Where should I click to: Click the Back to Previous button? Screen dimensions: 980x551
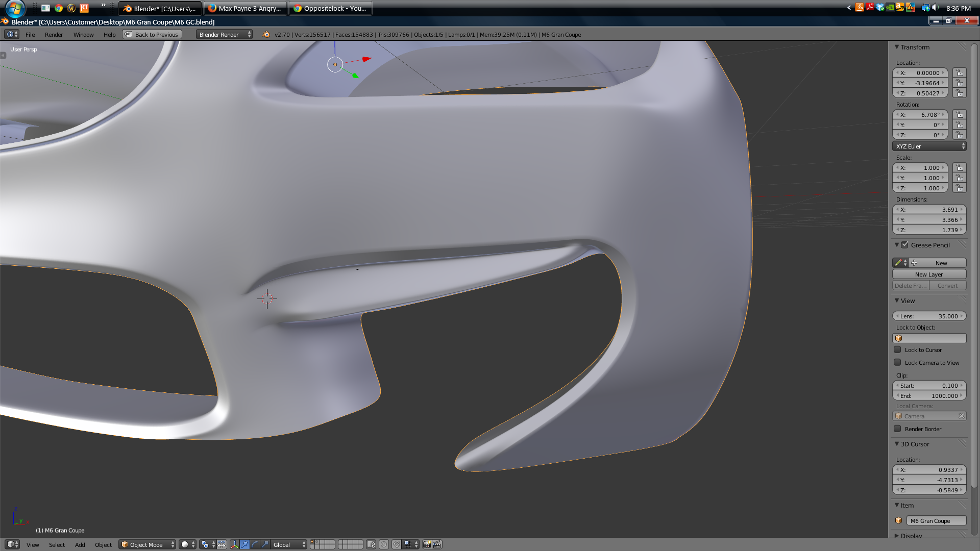click(152, 34)
